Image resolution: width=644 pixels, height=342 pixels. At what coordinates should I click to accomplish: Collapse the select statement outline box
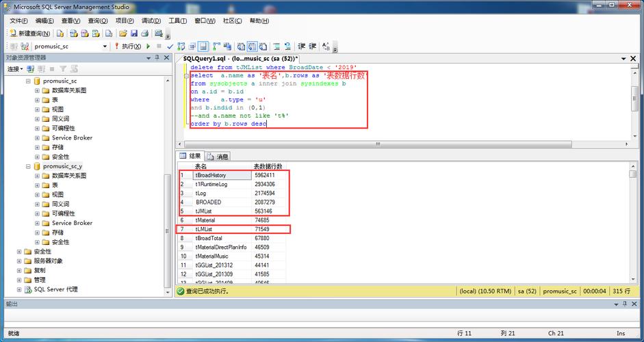(x=186, y=75)
